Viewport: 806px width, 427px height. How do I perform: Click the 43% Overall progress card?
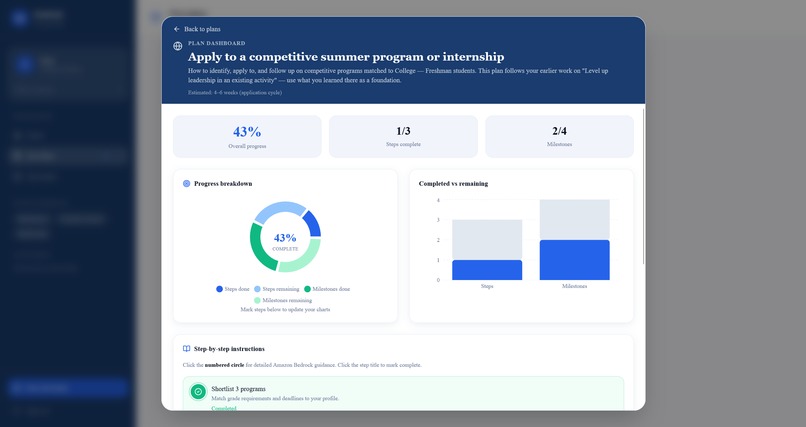coord(247,137)
